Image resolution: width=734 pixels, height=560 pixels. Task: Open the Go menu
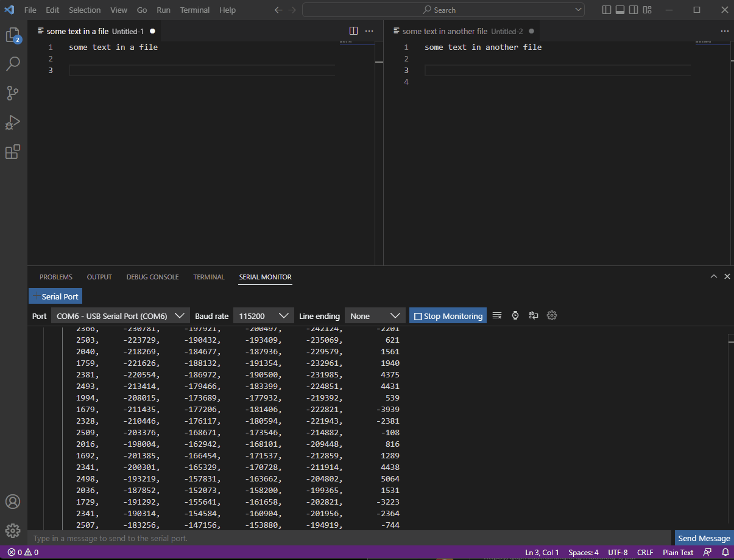pos(142,10)
